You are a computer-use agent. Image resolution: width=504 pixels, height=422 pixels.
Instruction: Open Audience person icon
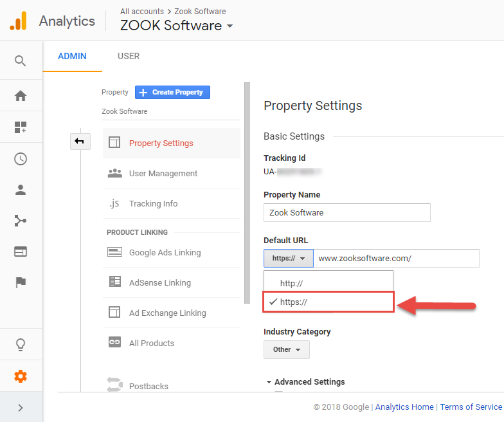21,190
